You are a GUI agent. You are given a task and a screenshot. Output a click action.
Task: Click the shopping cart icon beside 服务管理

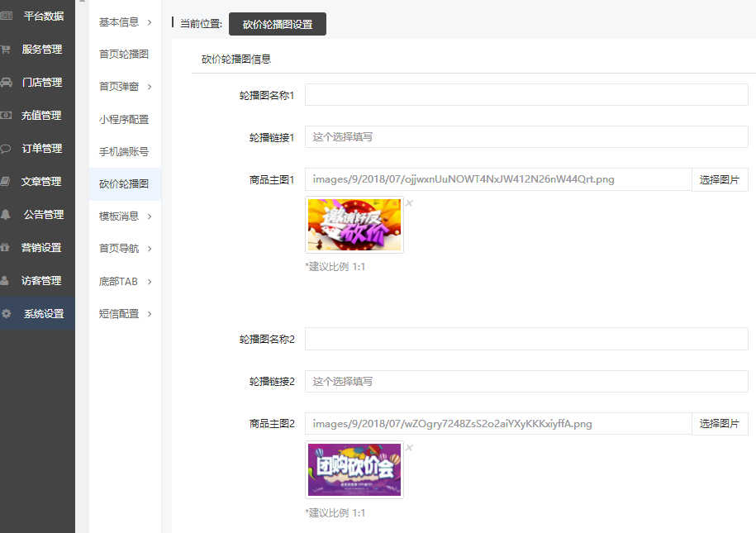[5, 50]
